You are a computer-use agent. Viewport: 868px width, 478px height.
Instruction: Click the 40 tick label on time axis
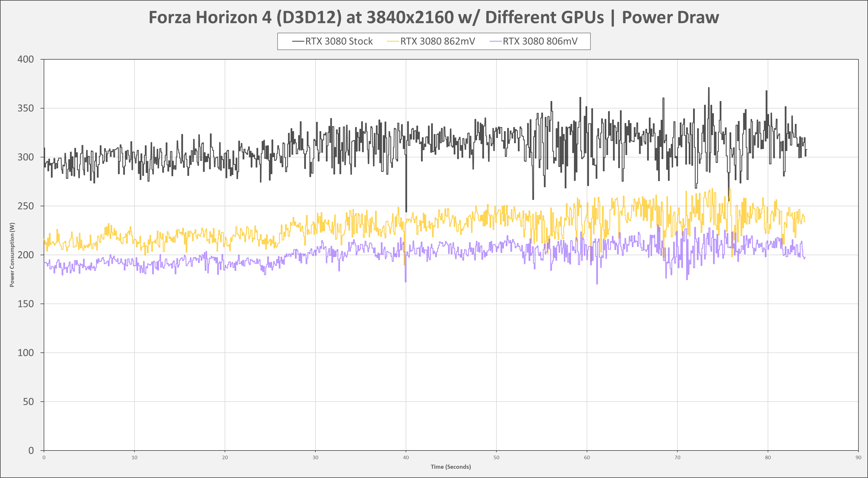[x=406, y=457]
